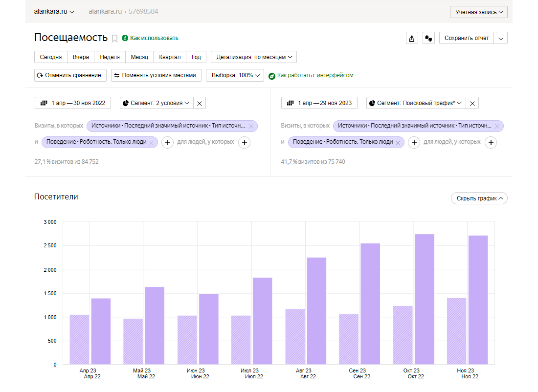538x392 pixels.
Task: Click the calendar icon in the 2023 date range
Action: point(290,103)
